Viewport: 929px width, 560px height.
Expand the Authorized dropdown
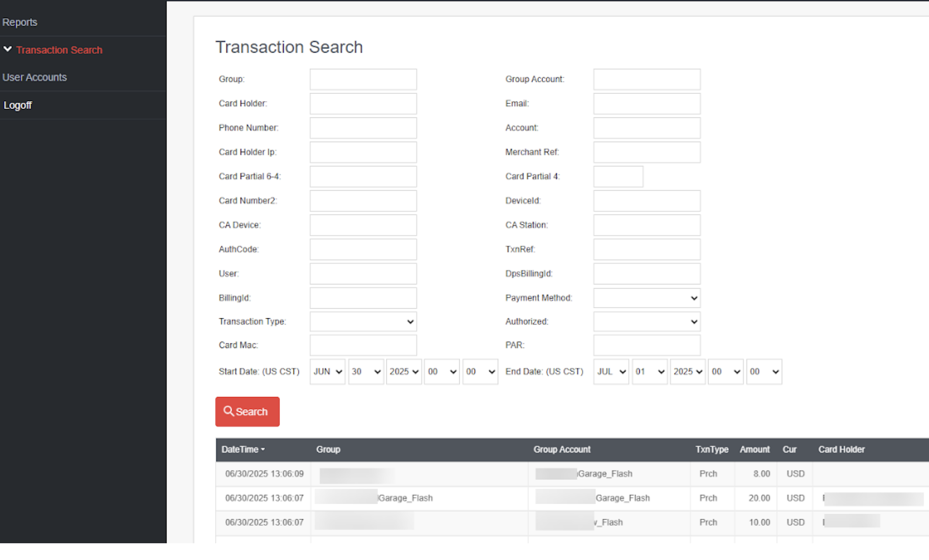point(646,321)
